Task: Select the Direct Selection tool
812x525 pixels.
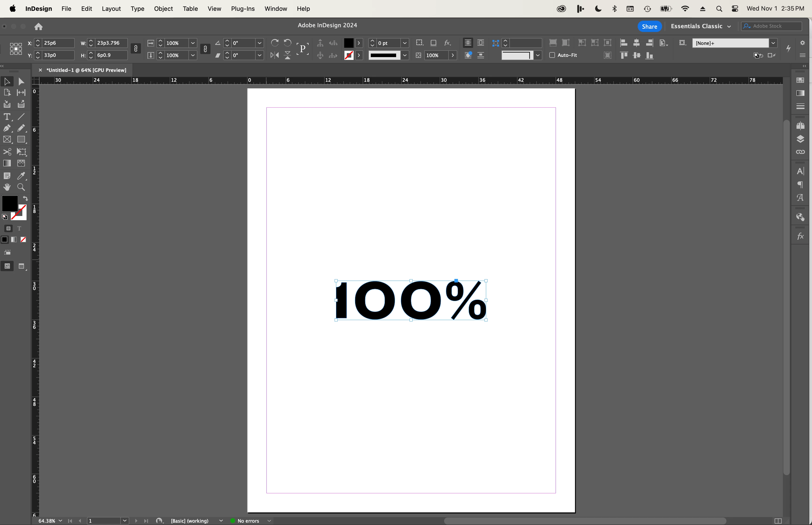Action: pyautogui.click(x=21, y=82)
